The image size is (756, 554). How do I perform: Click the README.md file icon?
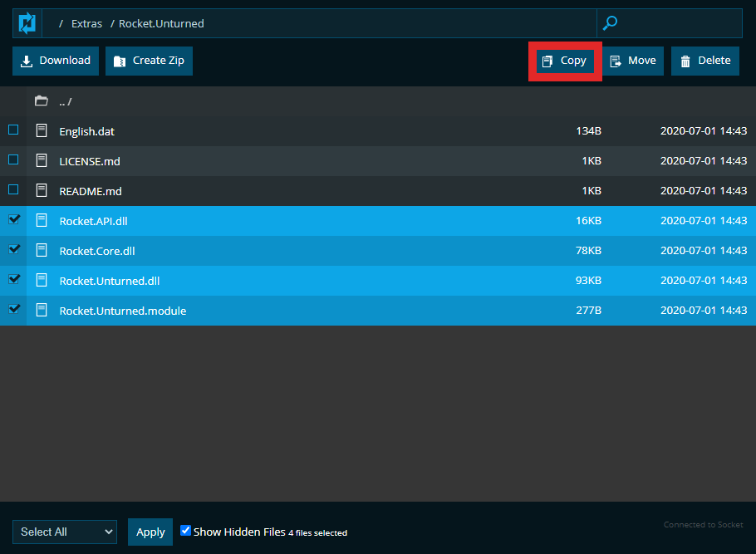(42, 190)
